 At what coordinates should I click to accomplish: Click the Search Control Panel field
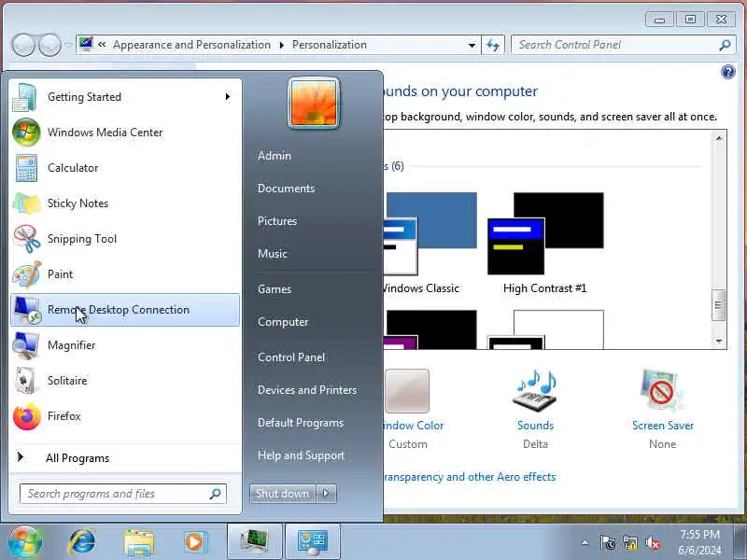[623, 45]
